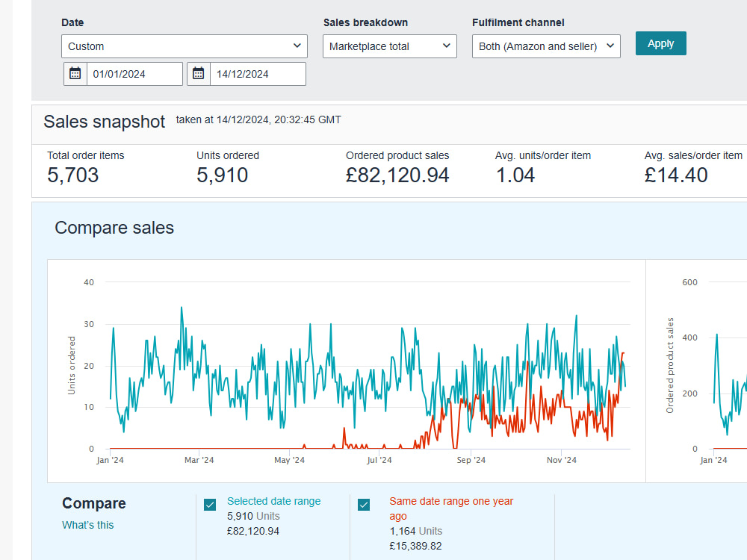Open the Sales breakdown Marketplace total dropdown
The image size is (747, 560).
click(390, 46)
